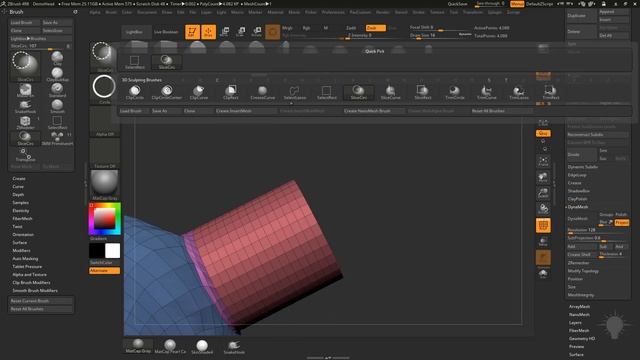The image size is (640, 360).
Task: Choose IMM Primitives brush in Brush palette
Action: pos(57,138)
